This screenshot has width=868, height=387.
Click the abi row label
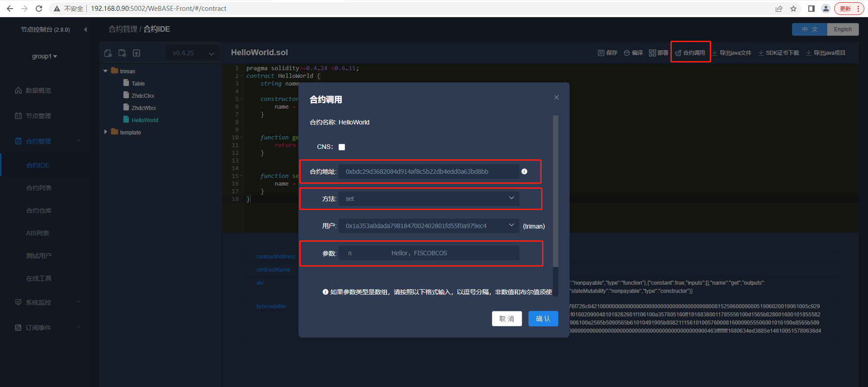tap(260, 283)
